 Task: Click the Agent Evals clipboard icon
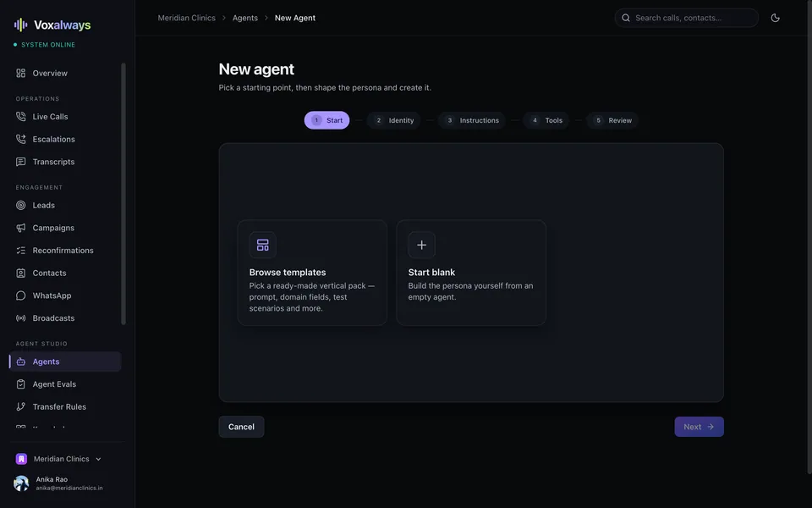(20, 384)
